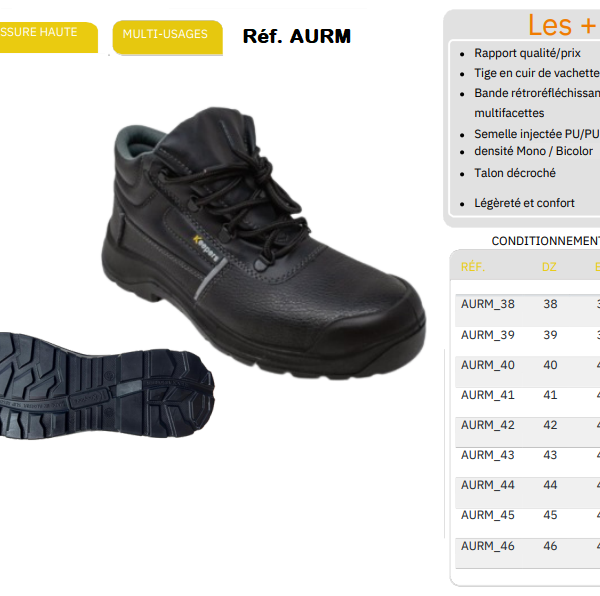Select the AURM_39 reference cell
This screenshot has height=596, width=600.
[488, 335]
